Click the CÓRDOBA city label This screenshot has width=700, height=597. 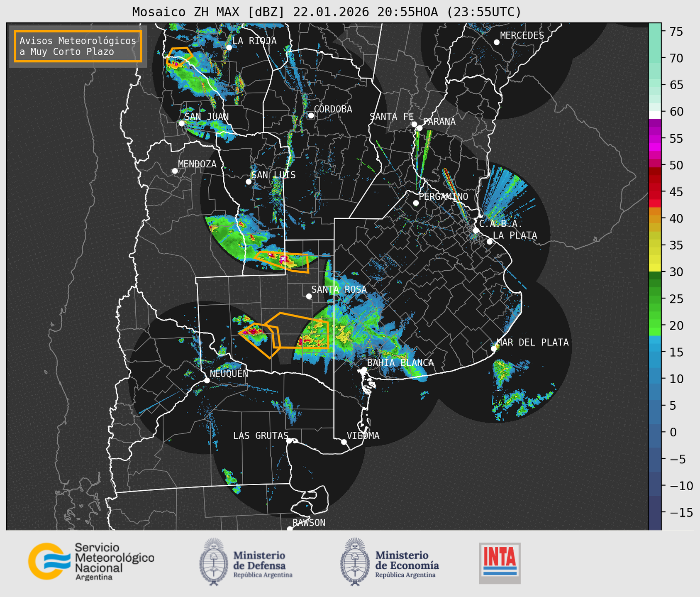pos(333,109)
